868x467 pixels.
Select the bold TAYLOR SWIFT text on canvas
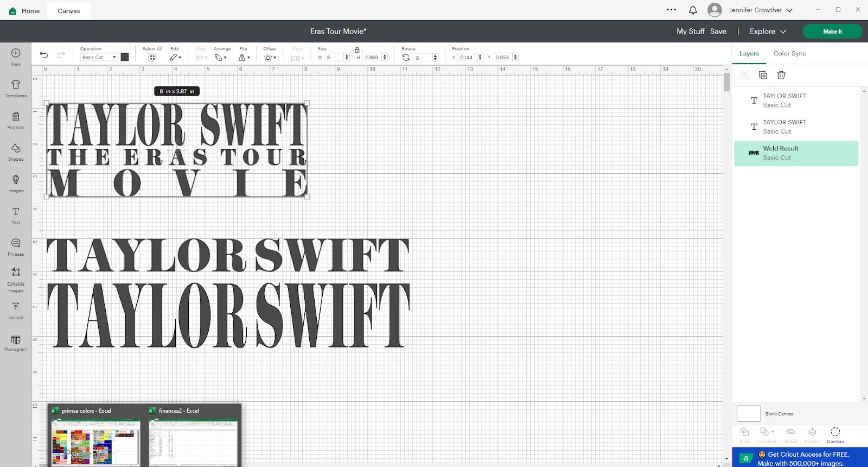228,255
